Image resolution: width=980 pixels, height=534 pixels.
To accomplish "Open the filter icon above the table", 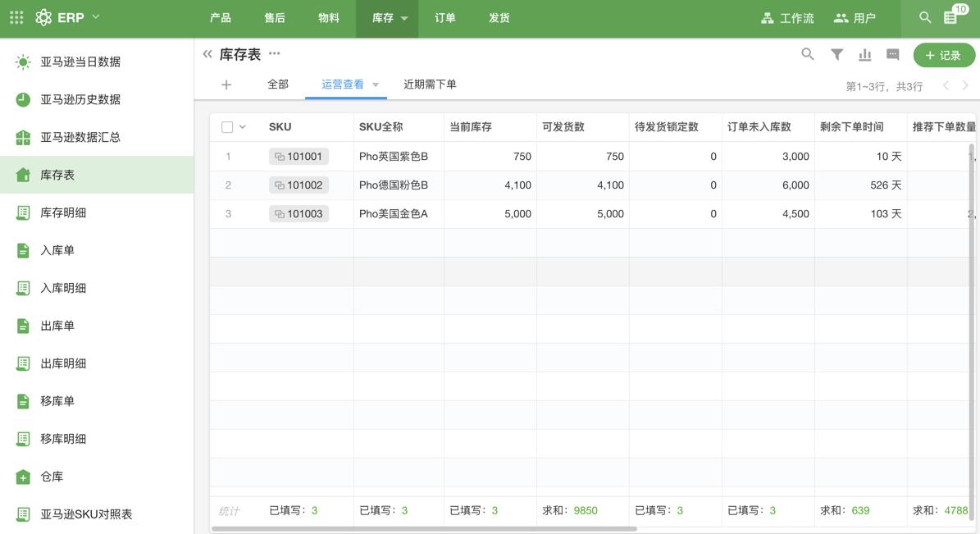I will pyautogui.click(x=836, y=54).
